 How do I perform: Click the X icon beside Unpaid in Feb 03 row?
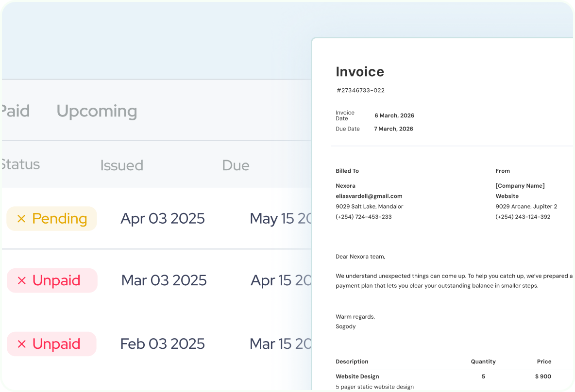[x=22, y=344]
